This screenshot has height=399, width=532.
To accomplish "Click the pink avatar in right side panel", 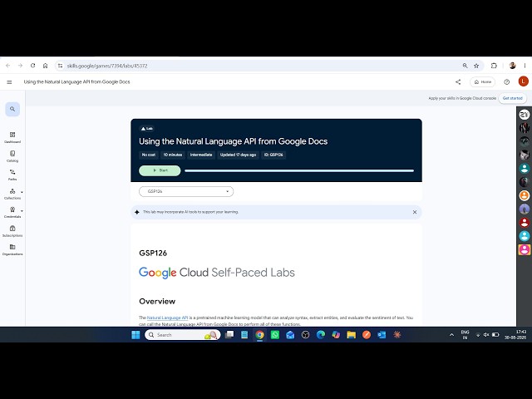I will (525, 249).
